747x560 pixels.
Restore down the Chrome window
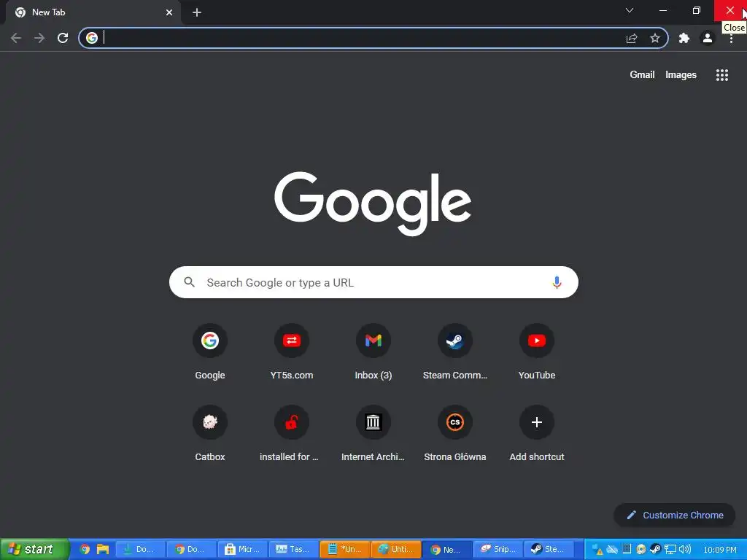pyautogui.click(x=697, y=10)
